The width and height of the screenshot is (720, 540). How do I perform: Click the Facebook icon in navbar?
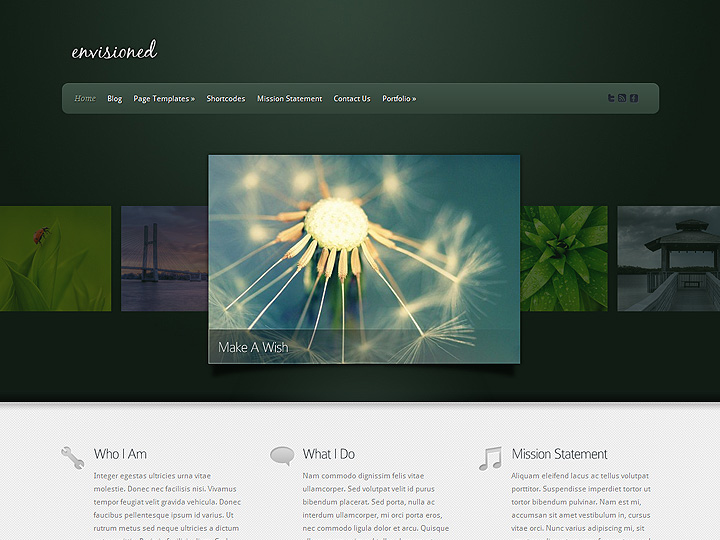pyautogui.click(x=633, y=98)
